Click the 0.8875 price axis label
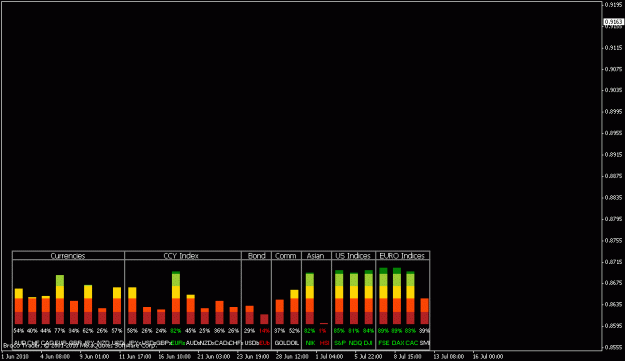The height and width of the screenshot is (361, 625). click(613, 176)
